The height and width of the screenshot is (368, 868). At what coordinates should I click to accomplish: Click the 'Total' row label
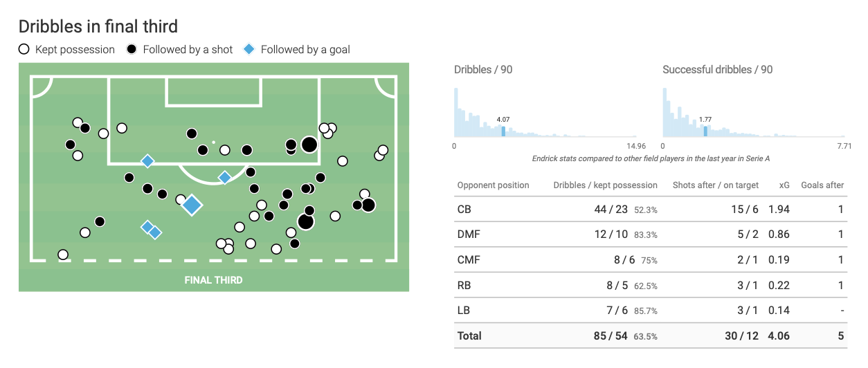(x=469, y=336)
